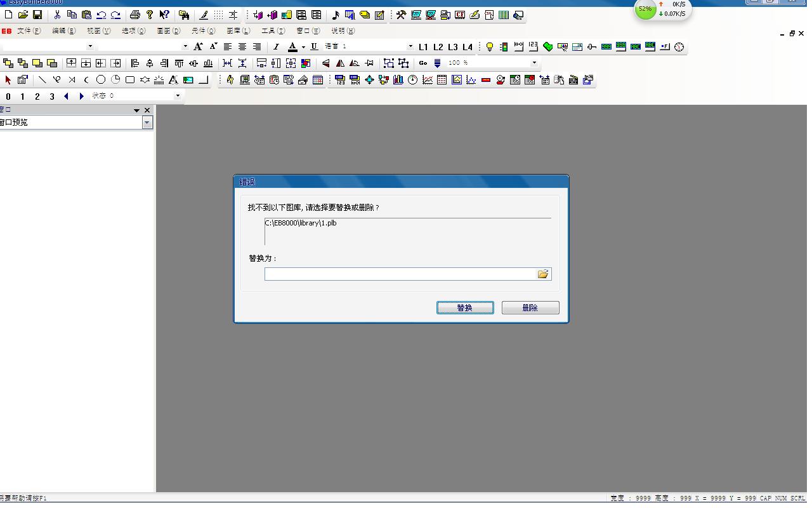
Task: Open the system parameter hammer-wrench icon
Action: (401, 15)
